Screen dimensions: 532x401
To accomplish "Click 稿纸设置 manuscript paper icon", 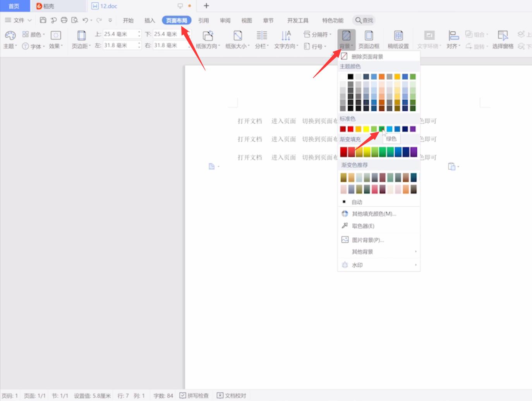I will (x=398, y=36).
